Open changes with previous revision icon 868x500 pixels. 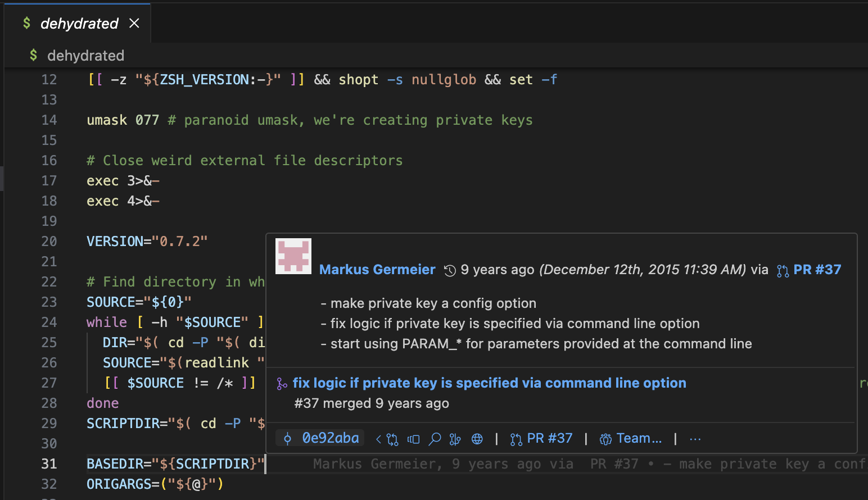[387, 439]
